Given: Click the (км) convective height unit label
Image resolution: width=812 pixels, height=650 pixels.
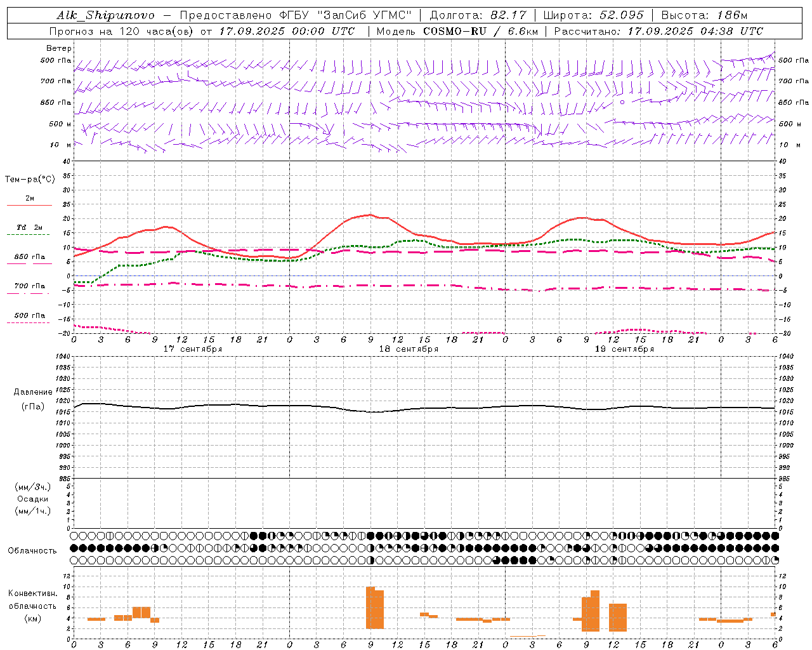Looking at the screenshot, I should (x=33, y=618).
